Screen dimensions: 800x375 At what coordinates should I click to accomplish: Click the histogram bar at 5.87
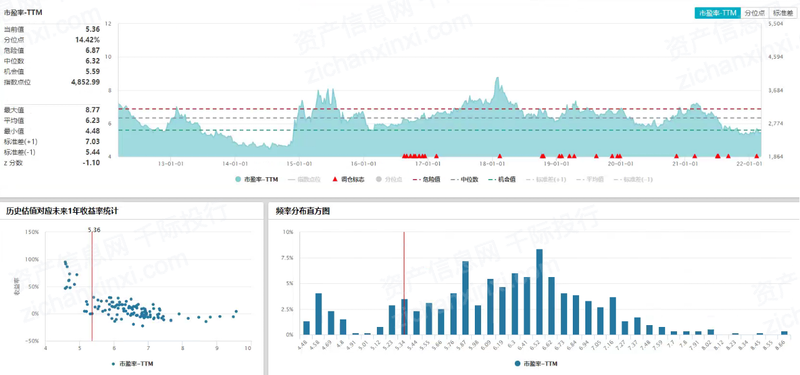[x=465, y=298]
